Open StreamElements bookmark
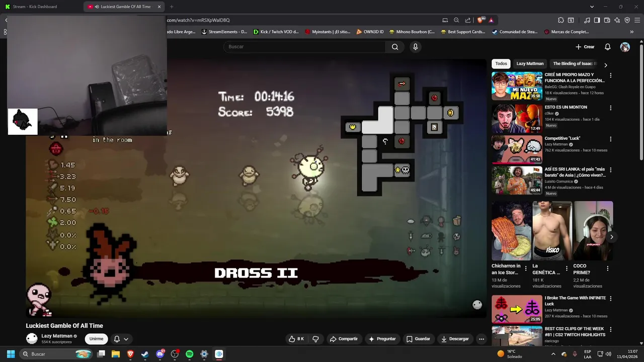The height and width of the screenshot is (362, 644). point(224,32)
